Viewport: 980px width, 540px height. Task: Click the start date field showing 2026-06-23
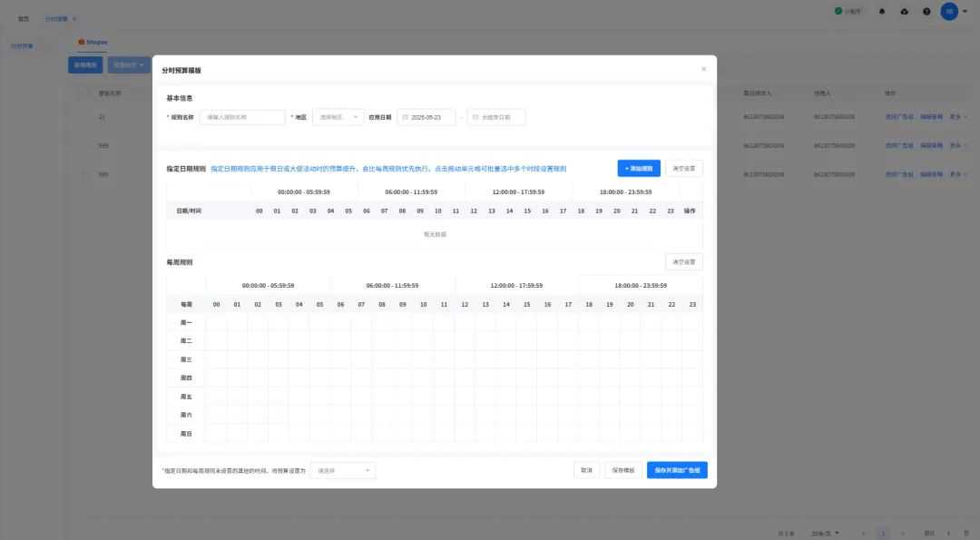426,117
